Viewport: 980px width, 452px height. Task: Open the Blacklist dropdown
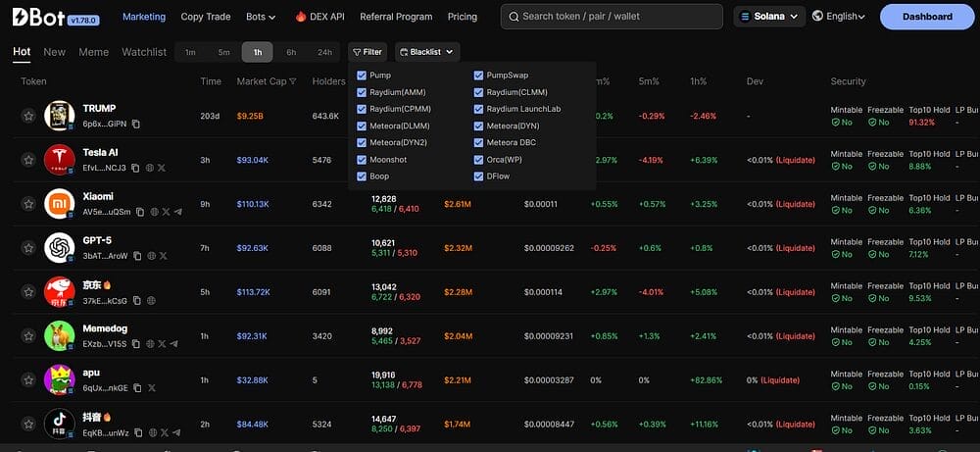pos(427,52)
